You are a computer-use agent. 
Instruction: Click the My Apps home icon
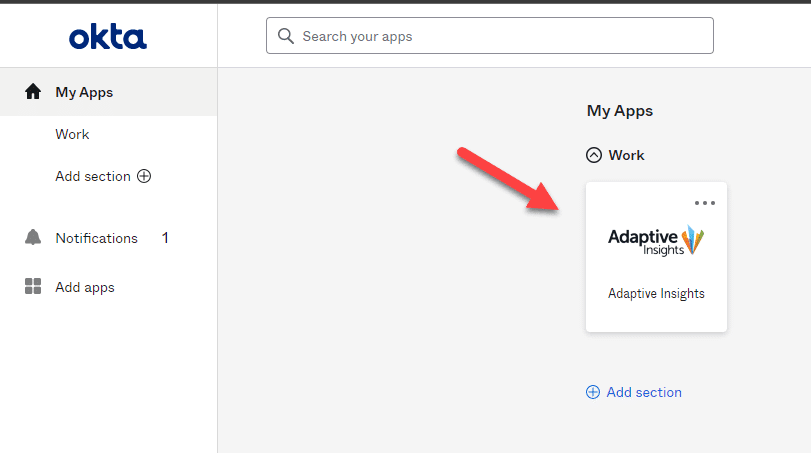(x=33, y=92)
